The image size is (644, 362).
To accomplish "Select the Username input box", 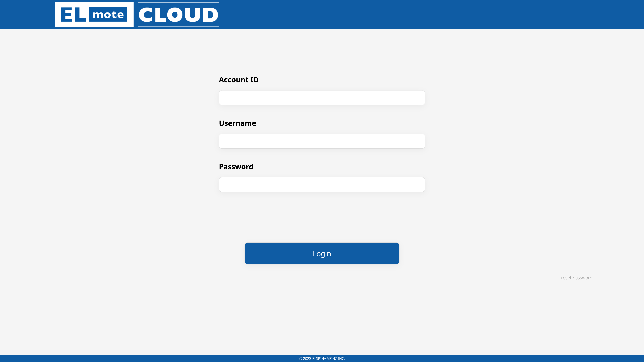I will coord(322,141).
